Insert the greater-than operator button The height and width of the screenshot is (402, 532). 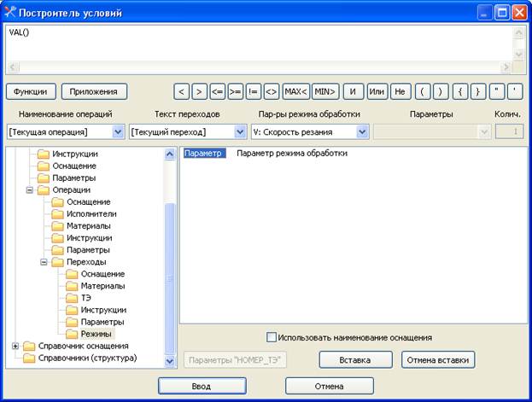point(199,91)
